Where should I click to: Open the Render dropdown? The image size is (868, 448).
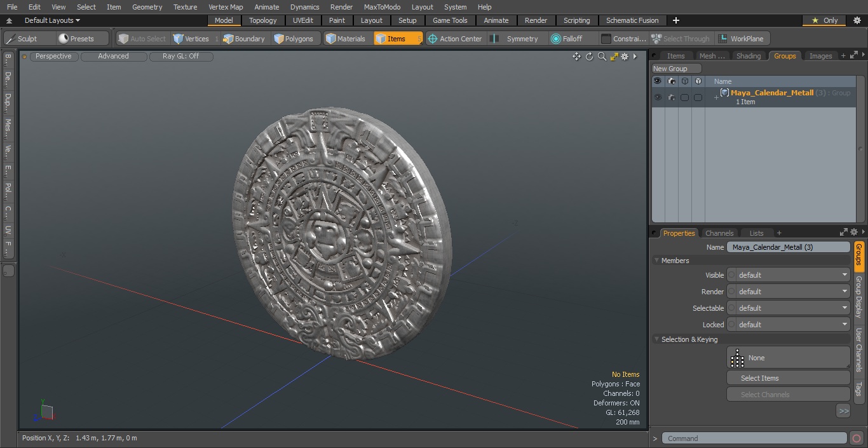click(x=789, y=292)
